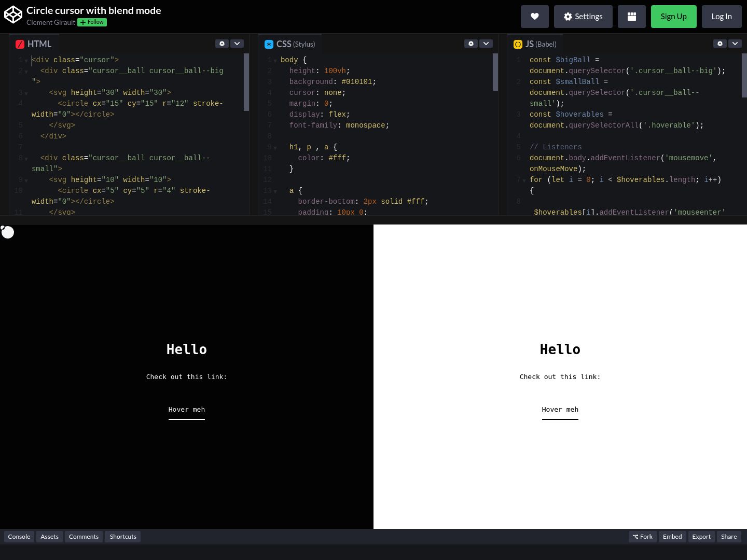The image size is (747, 560).
Task: Love this pen with the heart button
Action: point(535,17)
